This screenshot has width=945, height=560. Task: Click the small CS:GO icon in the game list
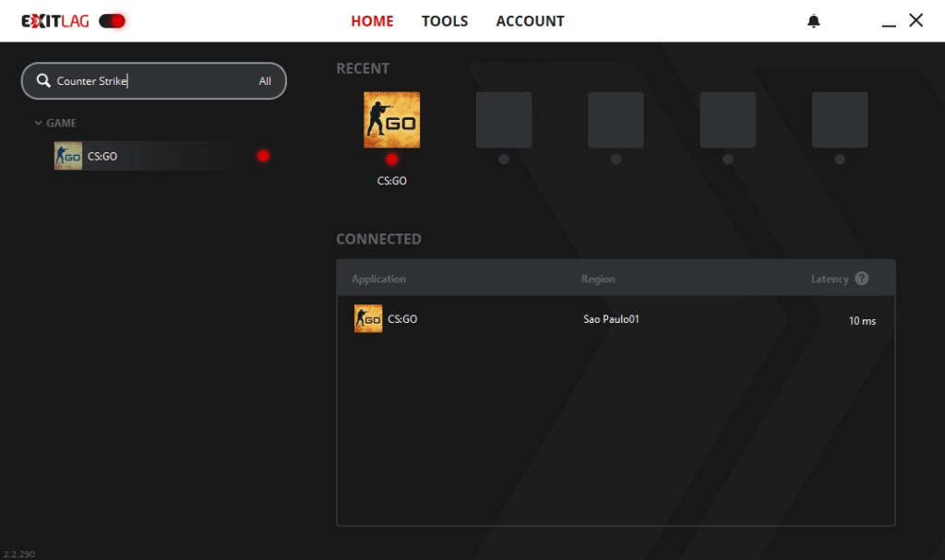click(x=68, y=156)
